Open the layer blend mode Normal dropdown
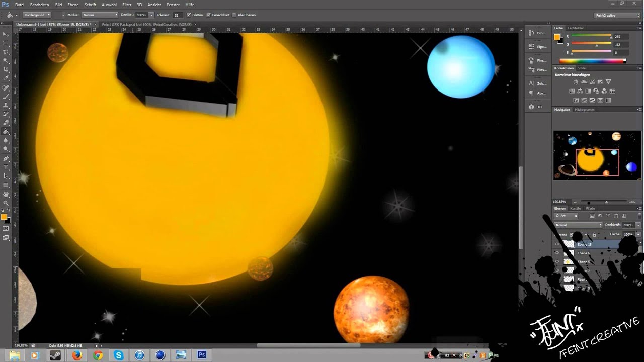The height and width of the screenshot is (362, 644). 578,225
